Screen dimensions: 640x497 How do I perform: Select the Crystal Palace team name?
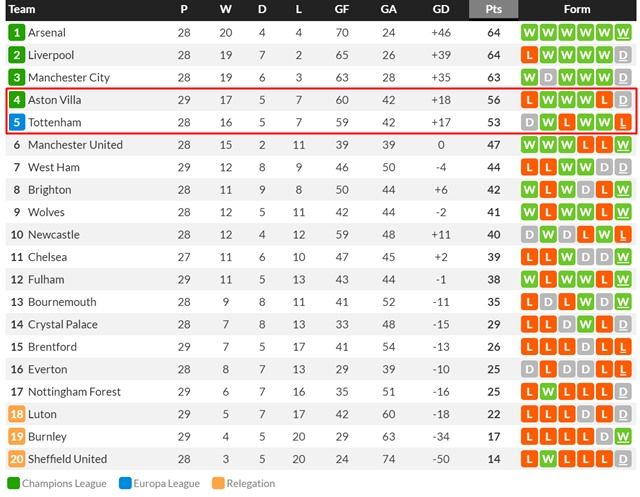(62, 324)
